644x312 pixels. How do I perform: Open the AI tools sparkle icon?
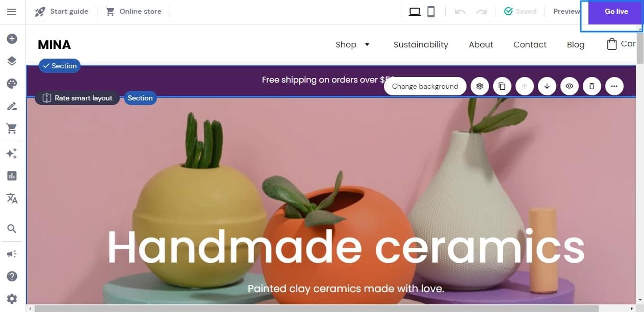pos(12,153)
